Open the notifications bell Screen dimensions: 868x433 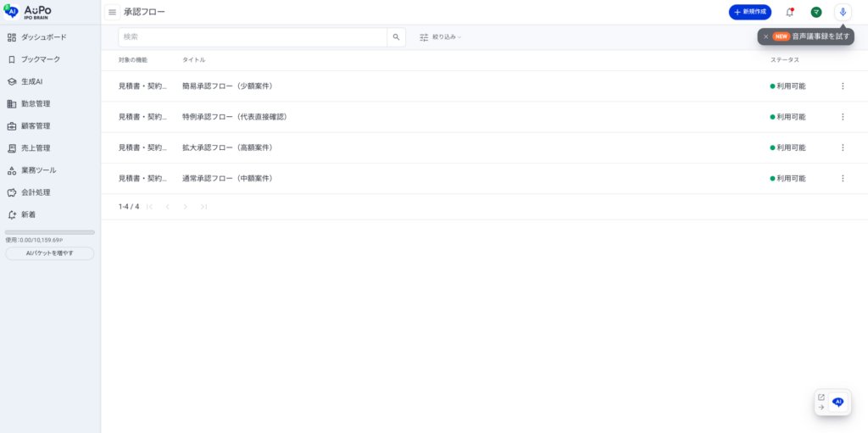pos(790,12)
